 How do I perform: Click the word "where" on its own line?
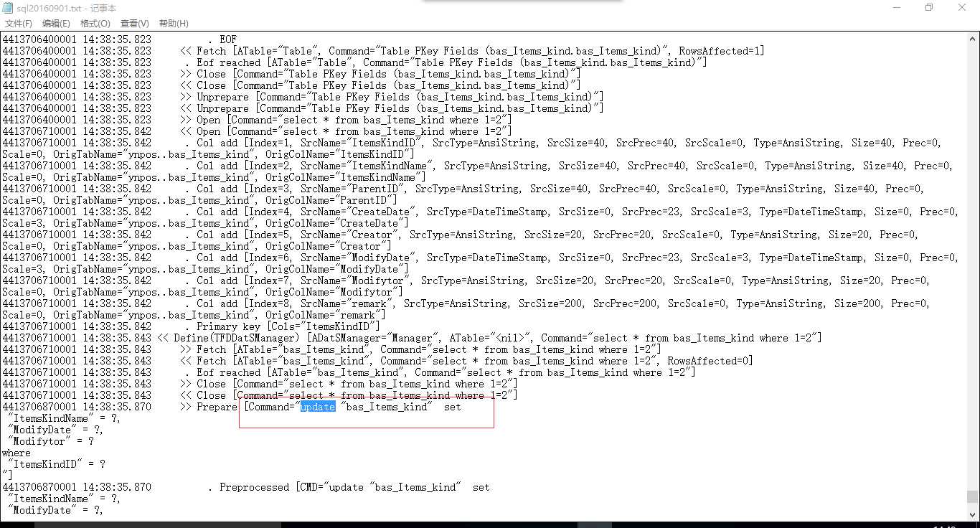click(17, 453)
